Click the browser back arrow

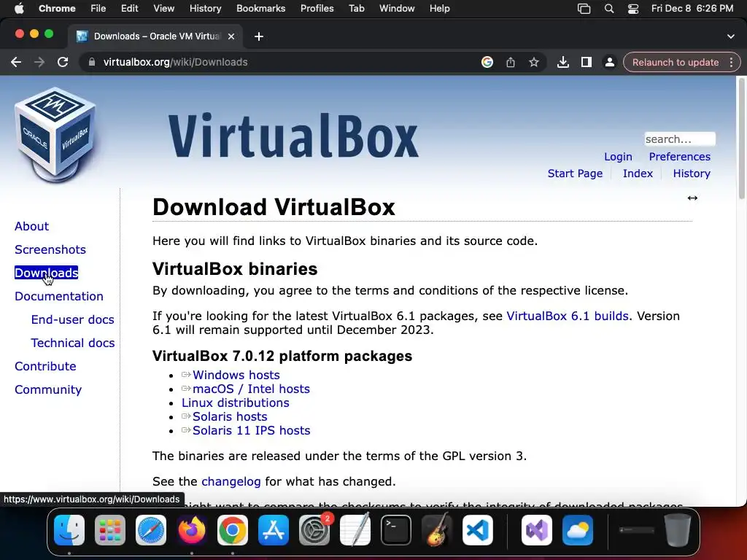[x=16, y=62]
